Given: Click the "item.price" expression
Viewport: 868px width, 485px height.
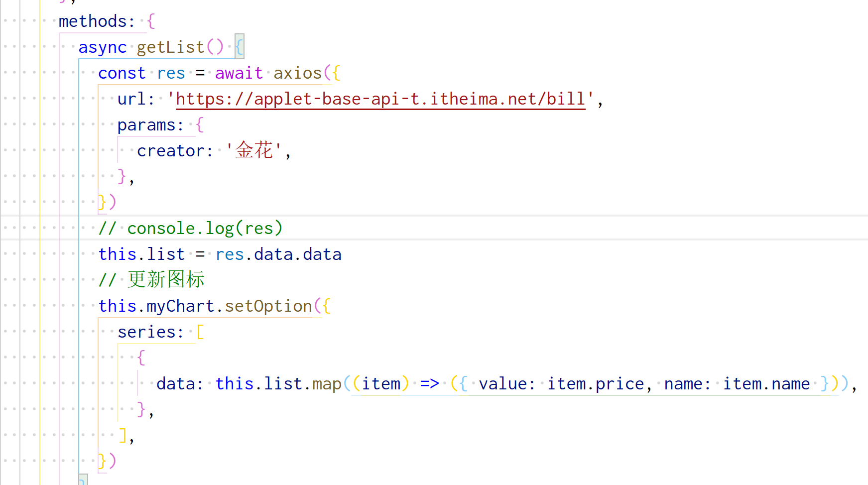Looking at the screenshot, I should tap(596, 384).
